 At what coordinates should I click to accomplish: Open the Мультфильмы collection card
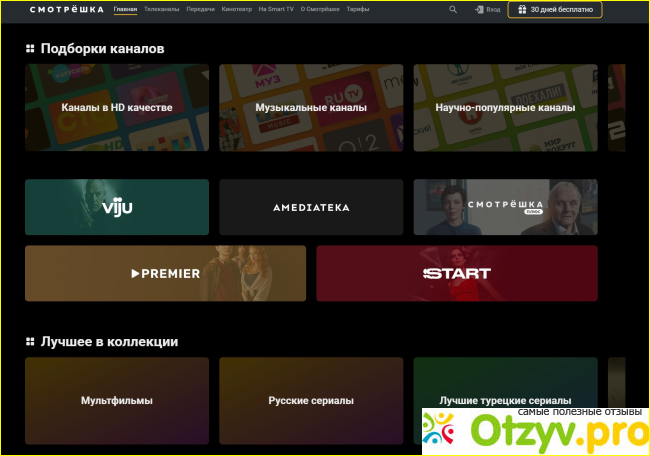pos(117,400)
